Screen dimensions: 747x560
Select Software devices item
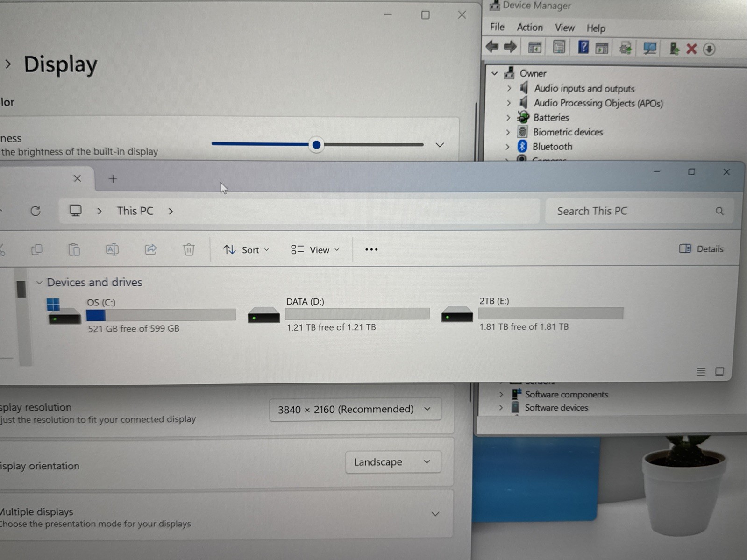(x=556, y=408)
